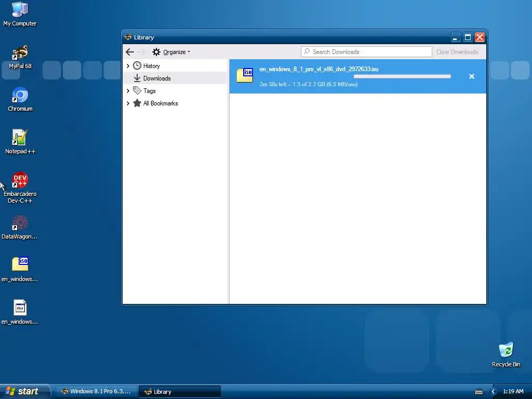
Task: Click the History clock icon
Action: [x=137, y=65]
